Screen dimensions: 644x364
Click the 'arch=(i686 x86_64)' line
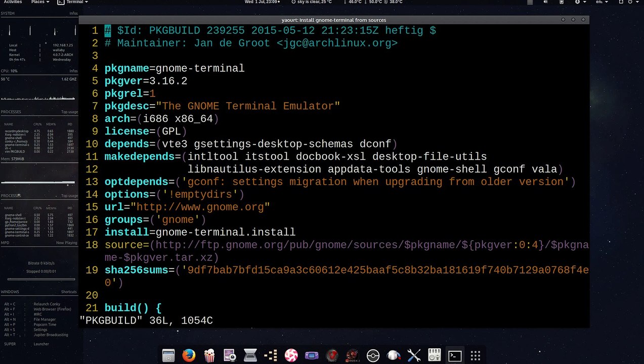[x=162, y=119]
